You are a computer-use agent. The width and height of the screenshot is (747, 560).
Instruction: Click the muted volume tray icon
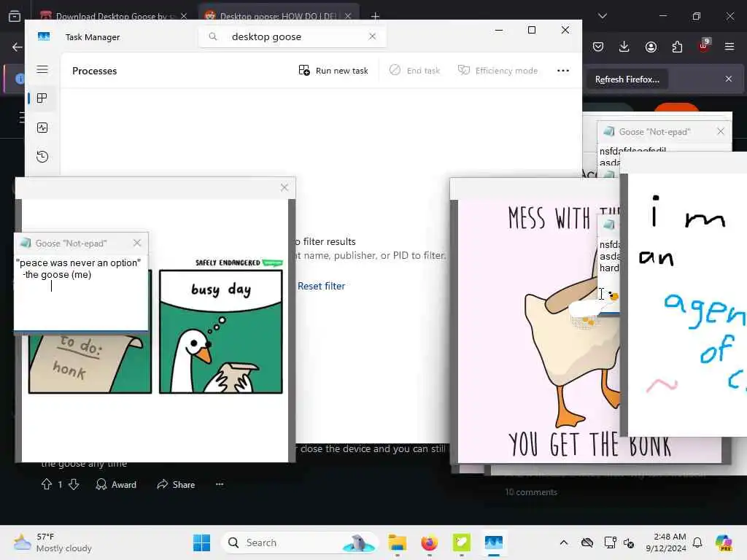tap(629, 542)
